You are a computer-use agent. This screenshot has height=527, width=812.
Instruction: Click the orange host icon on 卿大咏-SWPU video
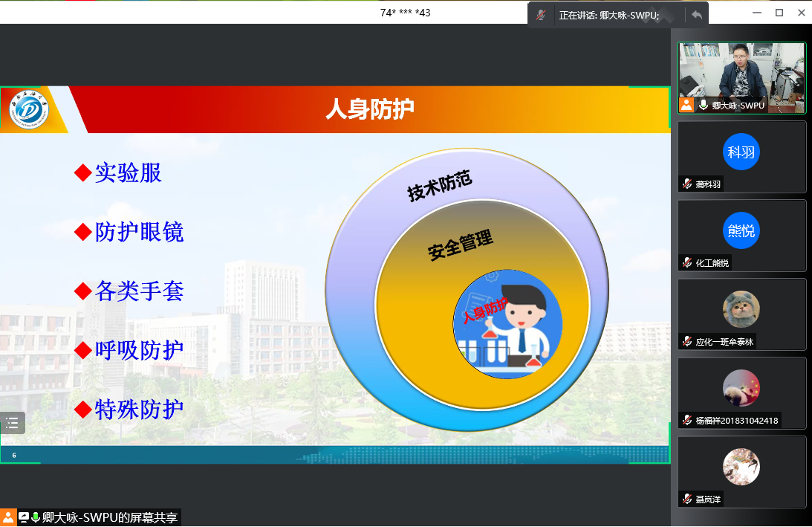pyautogui.click(x=686, y=106)
